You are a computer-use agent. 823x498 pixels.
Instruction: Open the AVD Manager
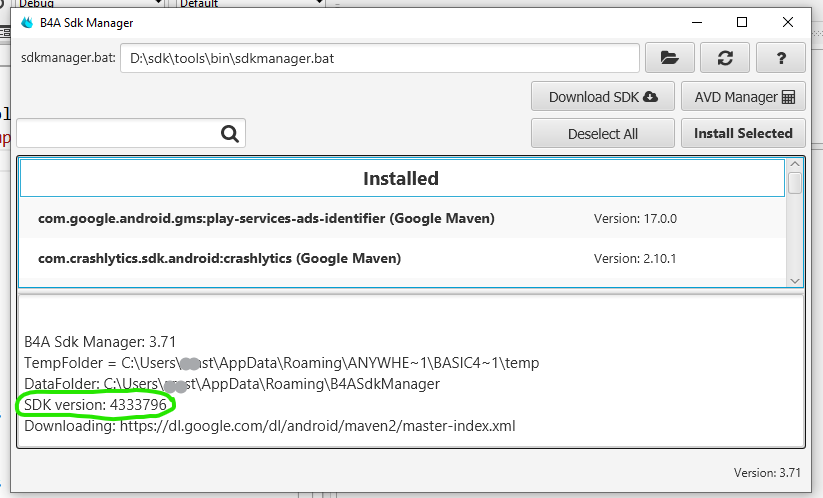[743, 97]
